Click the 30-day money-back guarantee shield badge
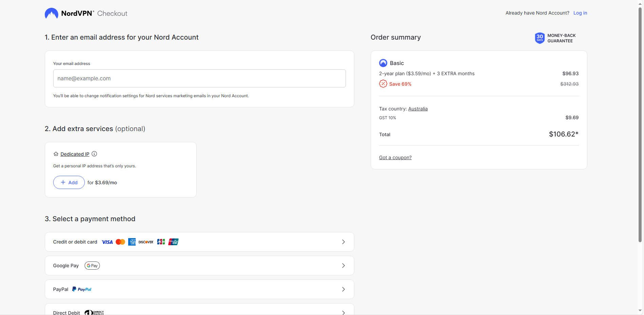The width and height of the screenshot is (644, 315). pos(540,38)
